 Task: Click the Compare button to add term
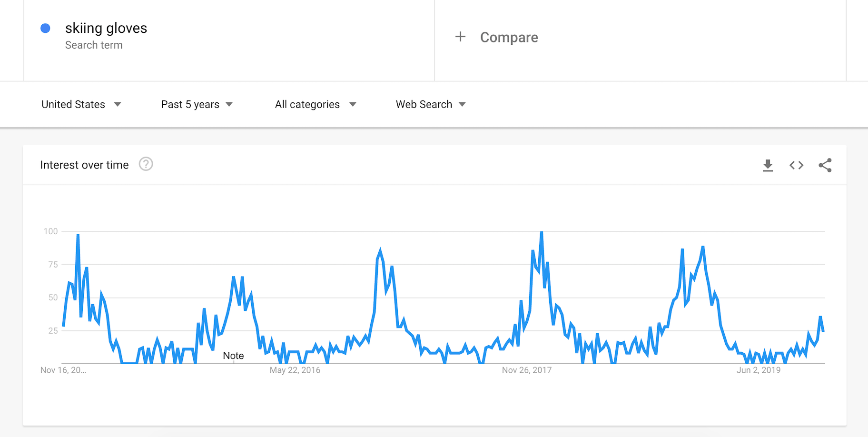coord(509,37)
